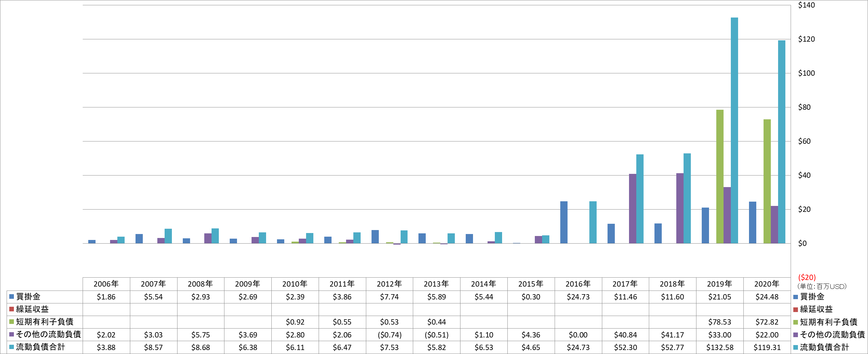The image size is (868, 354).
Task: Click the $0.30 accounts payable cell for 2015
Action: tap(531, 297)
